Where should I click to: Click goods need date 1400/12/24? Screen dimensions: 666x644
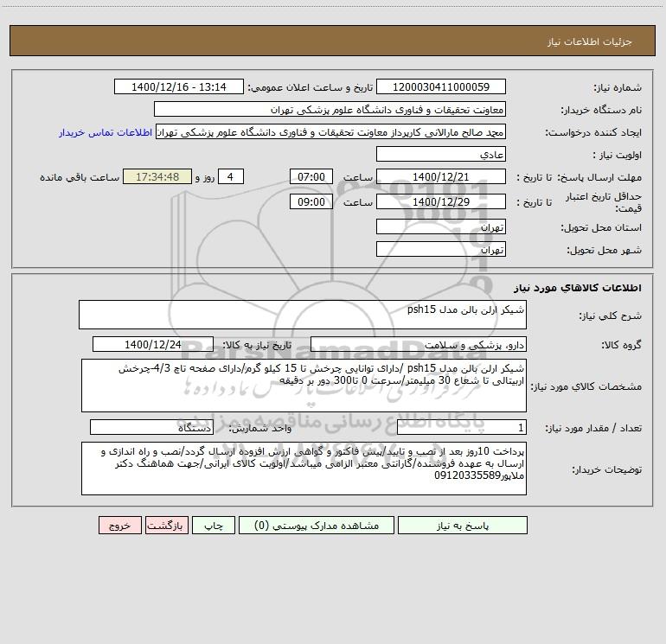coord(153,344)
